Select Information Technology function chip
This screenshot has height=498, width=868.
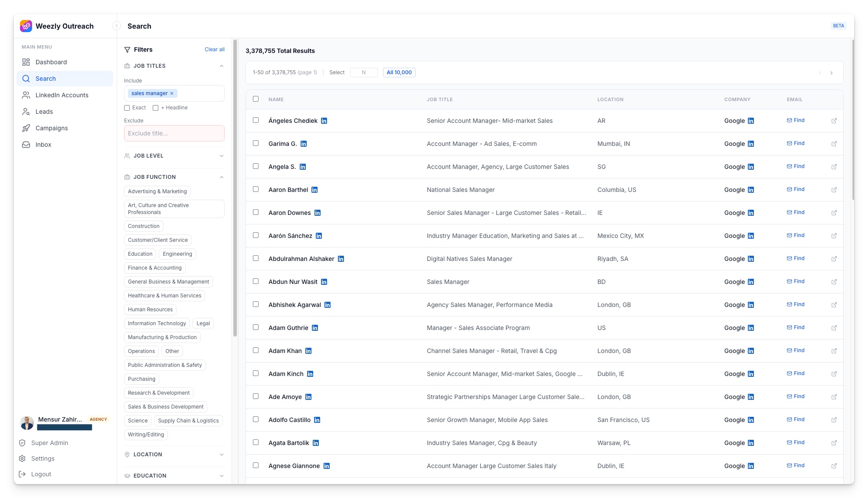tap(157, 323)
